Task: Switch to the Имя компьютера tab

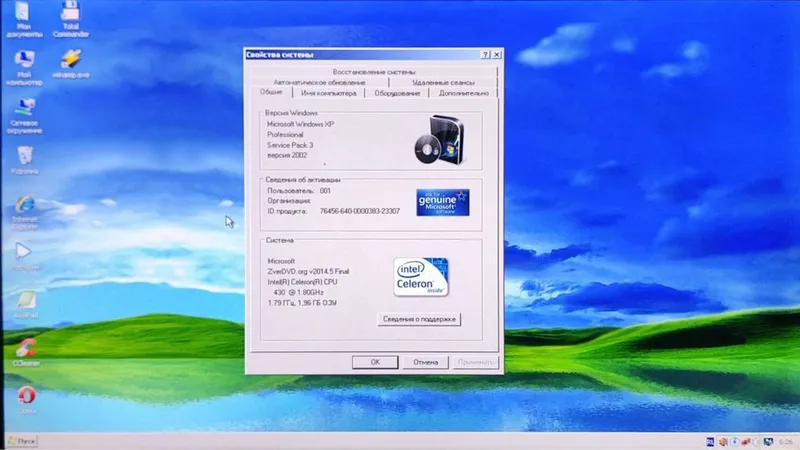Action: click(x=329, y=93)
